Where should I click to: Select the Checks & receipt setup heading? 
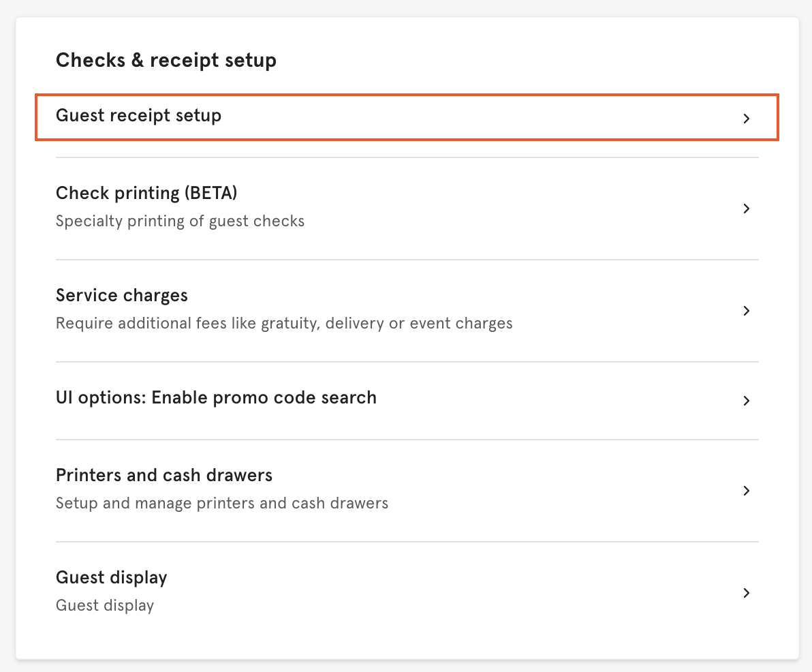pyautogui.click(x=166, y=60)
